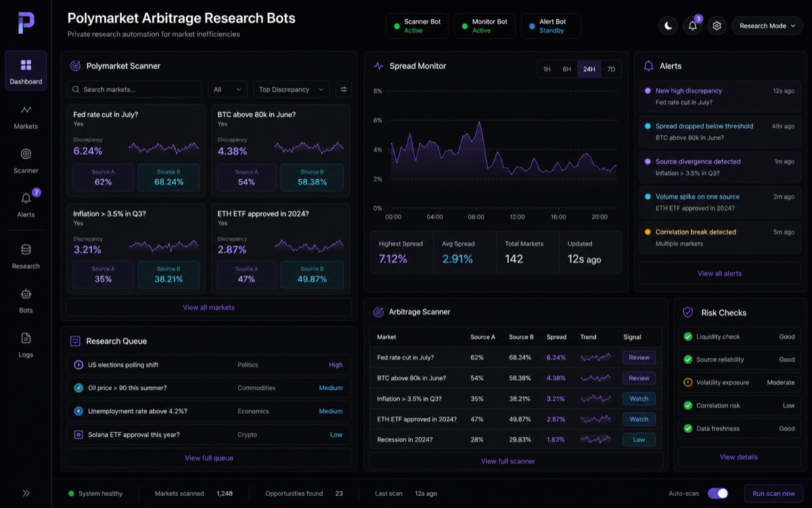The image size is (812, 508).
Task: Open the Markets sidebar icon
Action: click(x=26, y=110)
